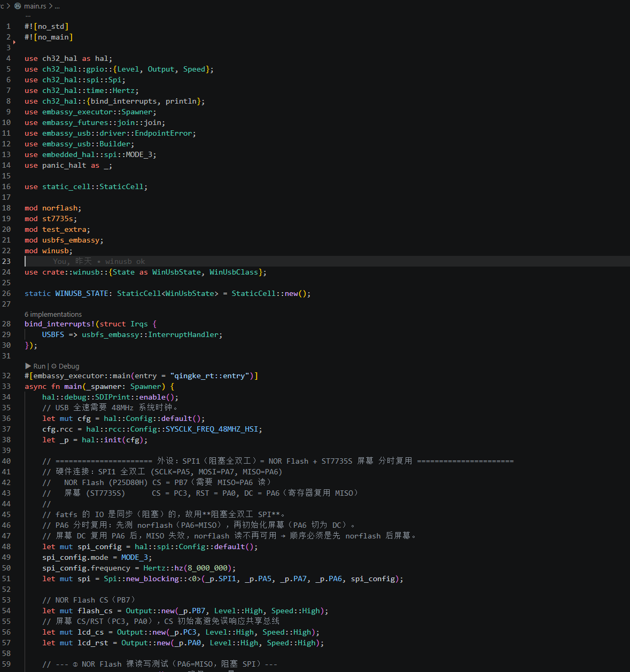The height and width of the screenshot is (672, 630).
Task: Select line number 59 in the gutter
Action: 6,664
